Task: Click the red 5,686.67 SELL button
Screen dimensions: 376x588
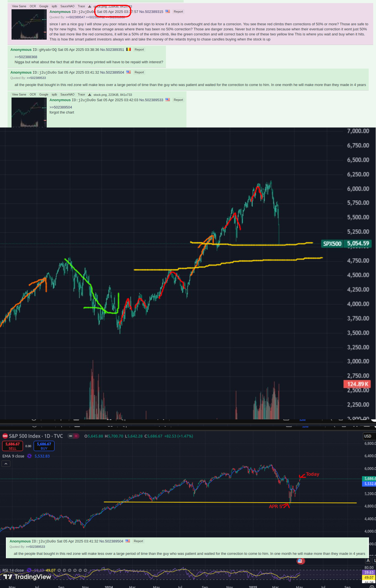Action: tap(13, 446)
